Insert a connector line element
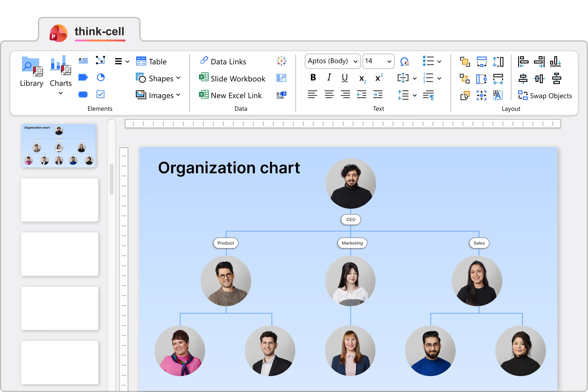588x392 pixels. click(x=100, y=61)
